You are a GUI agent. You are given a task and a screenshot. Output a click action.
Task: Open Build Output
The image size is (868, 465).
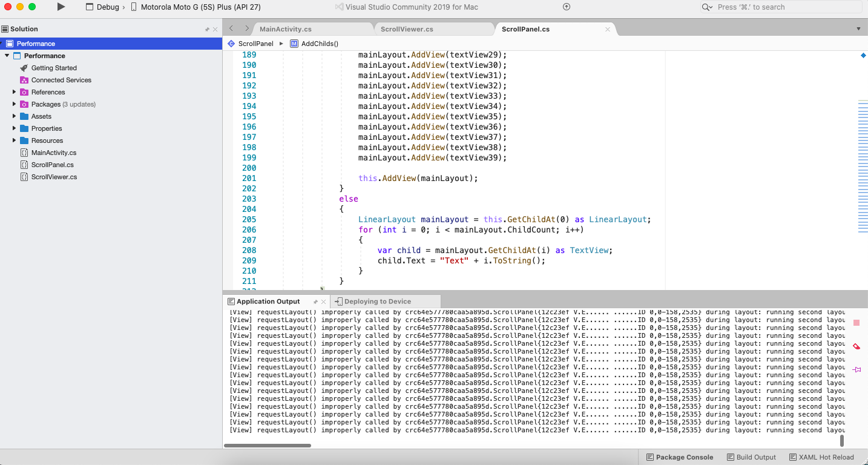[752, 457]
